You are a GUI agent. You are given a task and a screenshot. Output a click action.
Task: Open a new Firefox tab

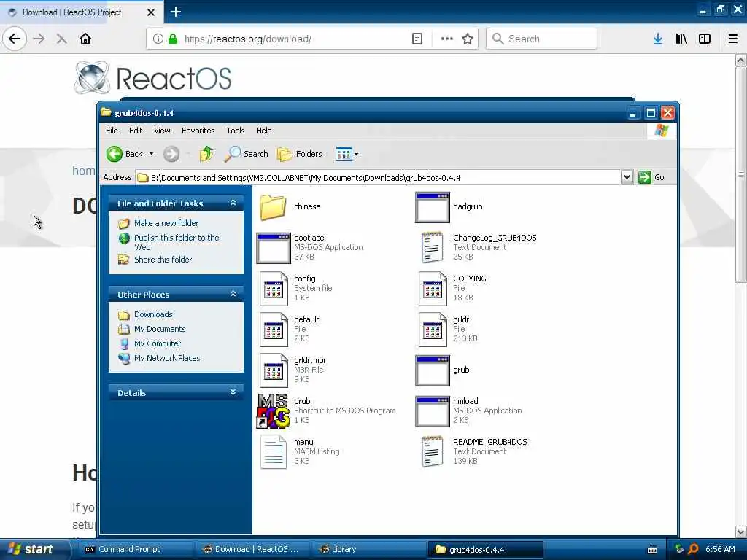point(175,12)
